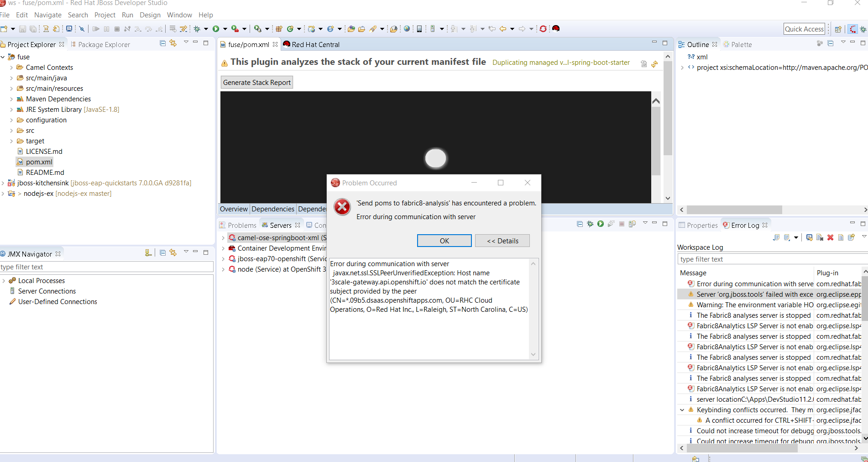Collapse the fuse project tree
Screen dimensions: 868x462
point(3,57)
